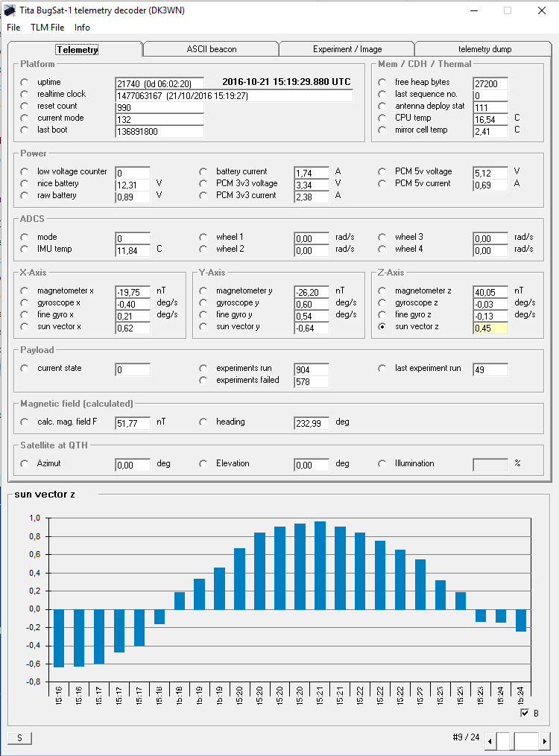559x756 pixels.
Task: Switch to the Experiment / Image tab
Action: (x=347, y=49)
